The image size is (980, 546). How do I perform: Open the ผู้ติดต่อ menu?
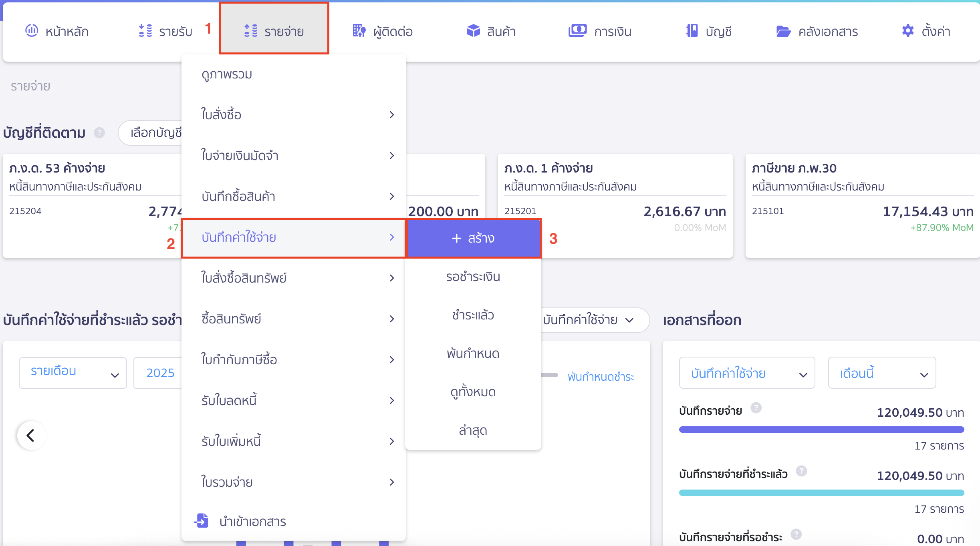tap(383, 31)
